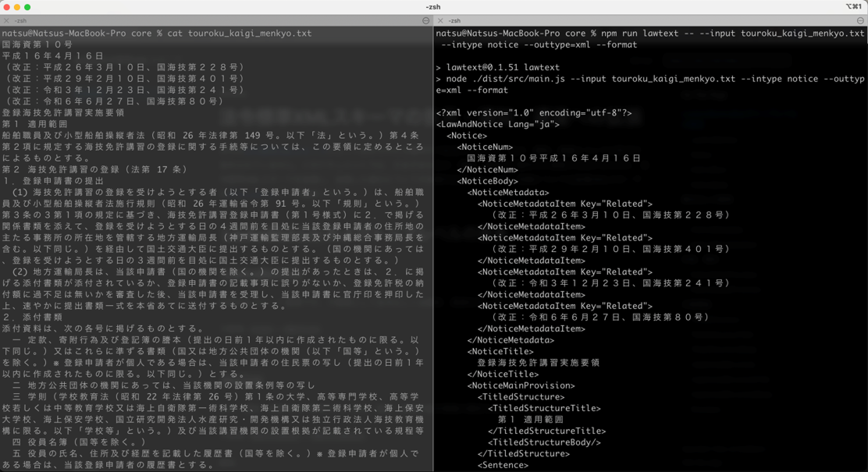Click the closing "</TitledStructureTitle>" tag

coord(547,431)
